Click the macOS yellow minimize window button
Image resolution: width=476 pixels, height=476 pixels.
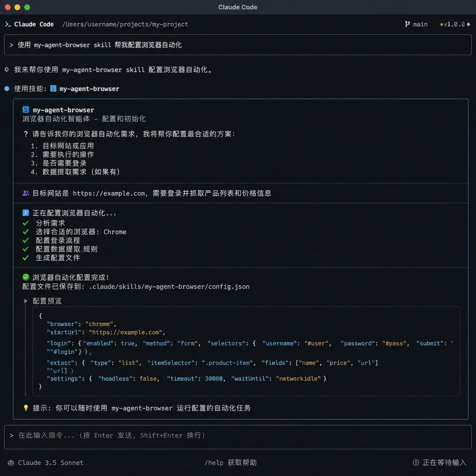(x=17, y=7)
